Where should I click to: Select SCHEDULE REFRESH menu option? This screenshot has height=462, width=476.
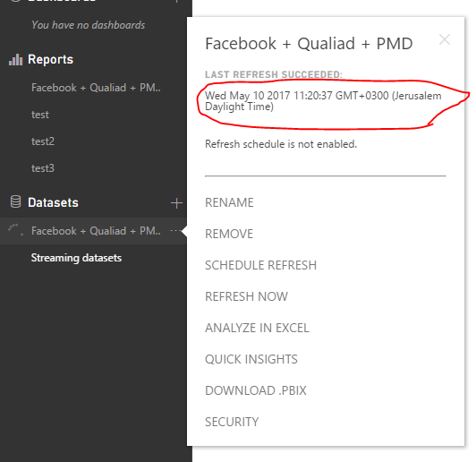[260, 265]
